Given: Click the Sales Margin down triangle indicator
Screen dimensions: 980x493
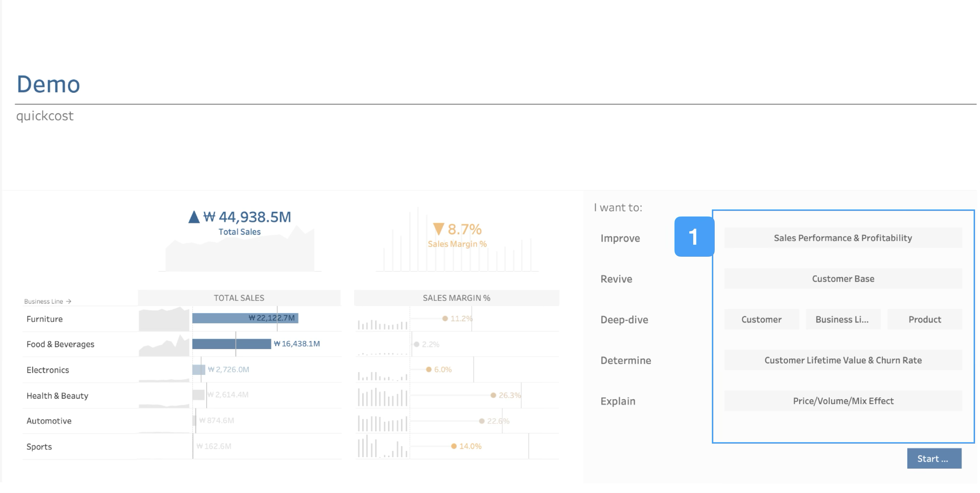Looking at the screenshot, I should pyautogui.click(x=438, y=229).
